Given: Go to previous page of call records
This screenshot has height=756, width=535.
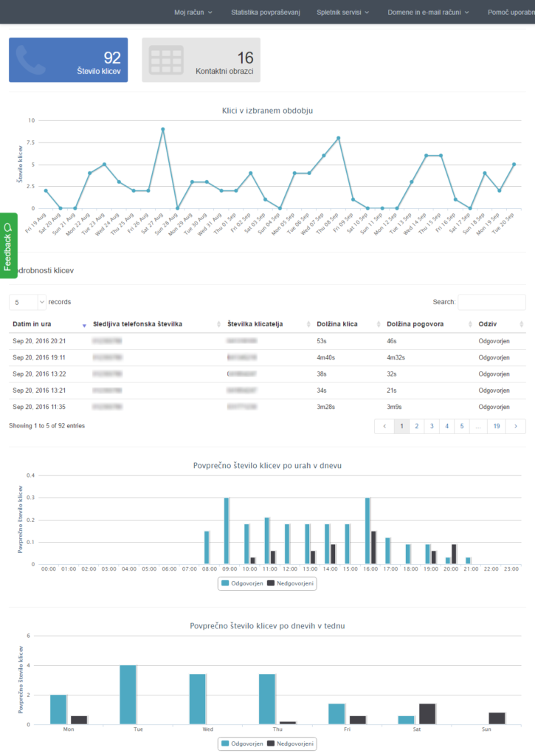Looking at the screenshot, I should click(384, 426).
